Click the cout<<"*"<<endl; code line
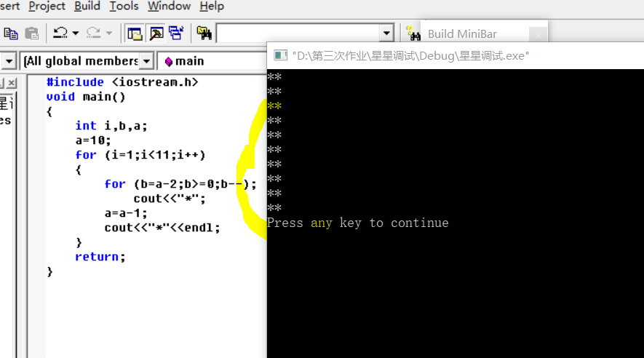The height and width of the screenshot is (358, 644). [162, 228]
